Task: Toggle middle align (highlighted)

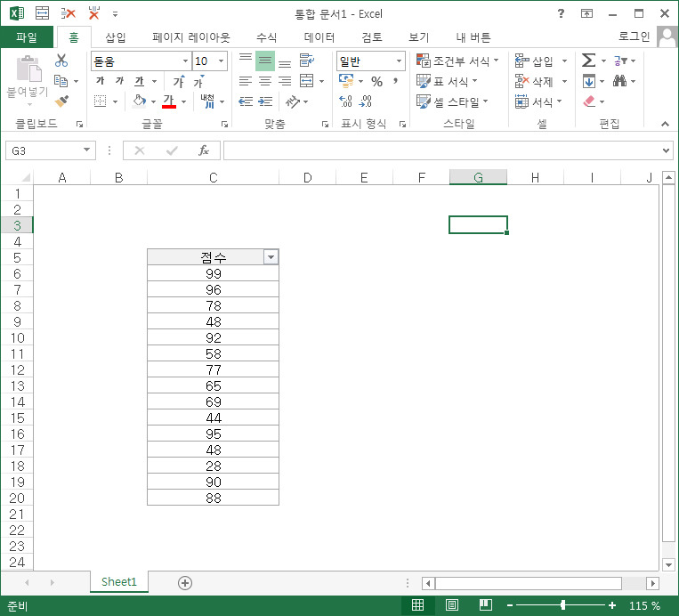Action: (x=265, y=61)
